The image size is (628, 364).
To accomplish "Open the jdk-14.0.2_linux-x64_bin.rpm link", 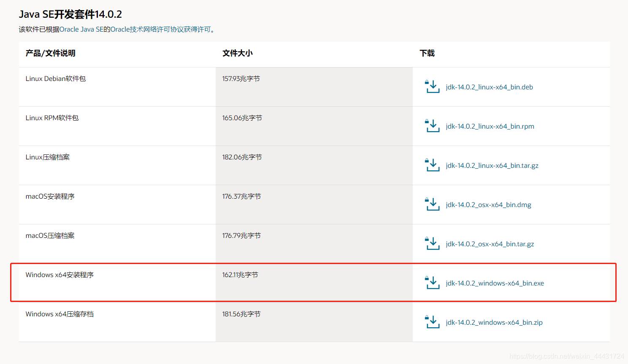I will [490, 126].
